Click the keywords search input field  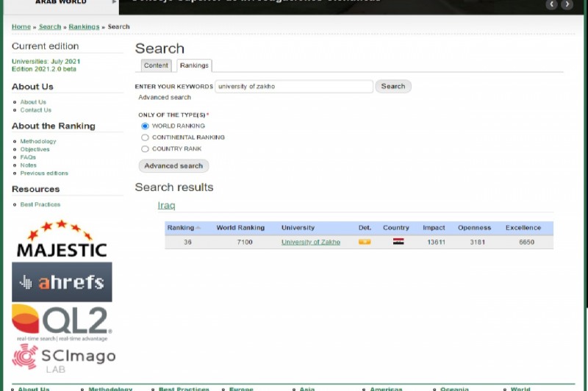point(294,86)
